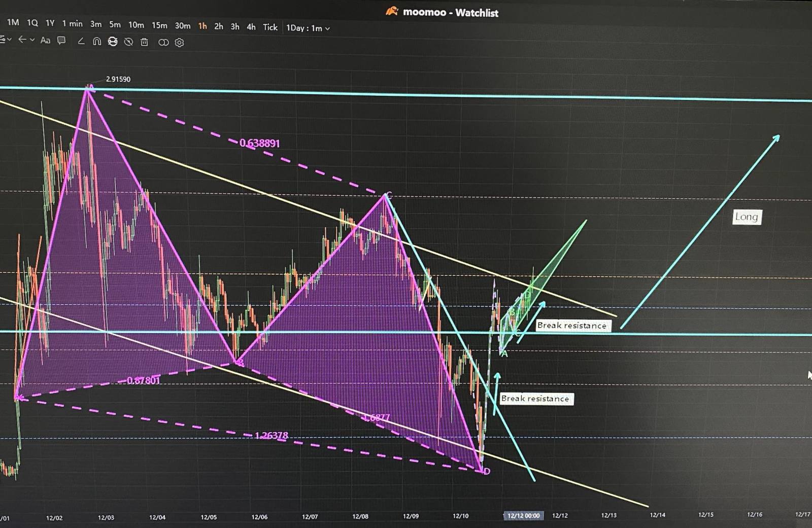Image resolution: width=812 pixels, height=528 pixels.
Task: Click the 12/02 date on time axis
Action: pos(54,518)
